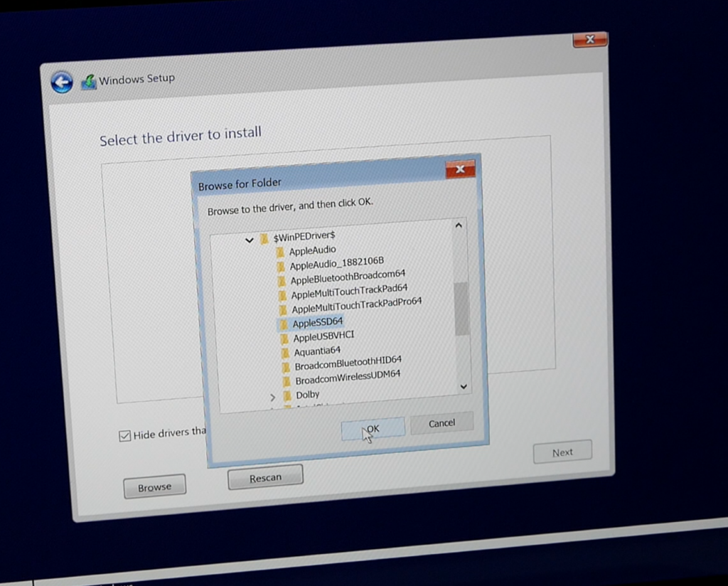Click the folder list scroll down arrow
The height and width of the screenshot is (586, 728).
[464, 386]
